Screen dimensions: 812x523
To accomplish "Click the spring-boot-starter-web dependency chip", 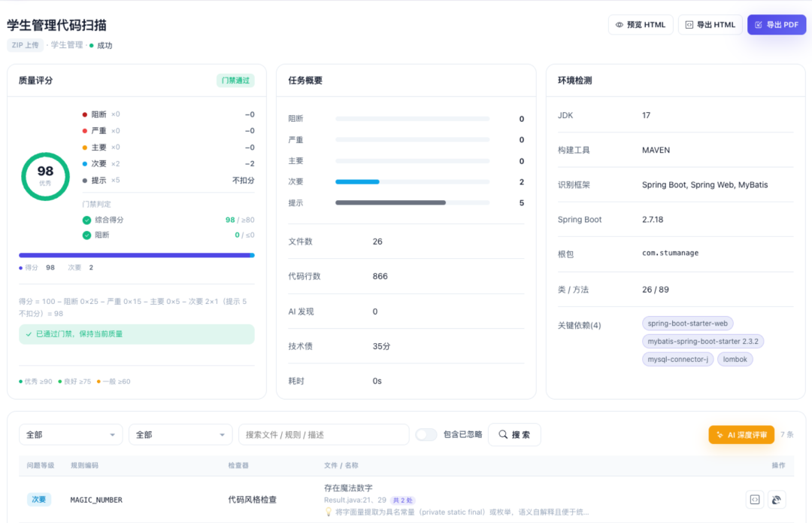I will [687, 324].
